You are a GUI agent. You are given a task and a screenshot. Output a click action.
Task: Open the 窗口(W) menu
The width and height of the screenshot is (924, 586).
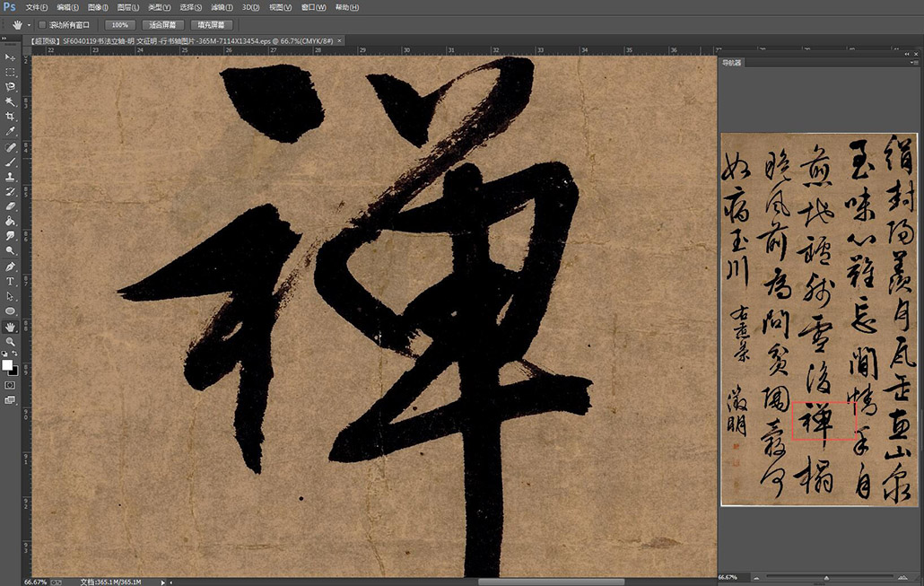tap(313, 7)
